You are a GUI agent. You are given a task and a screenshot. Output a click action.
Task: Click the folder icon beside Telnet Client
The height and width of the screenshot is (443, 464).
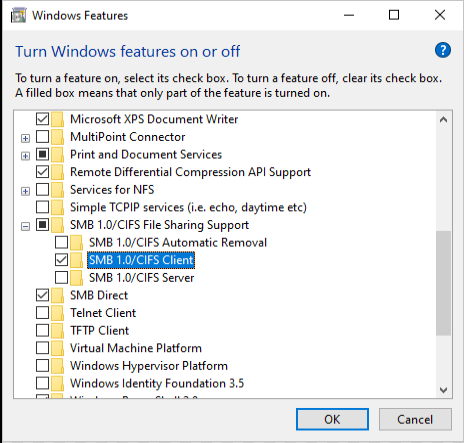[58, 313]
